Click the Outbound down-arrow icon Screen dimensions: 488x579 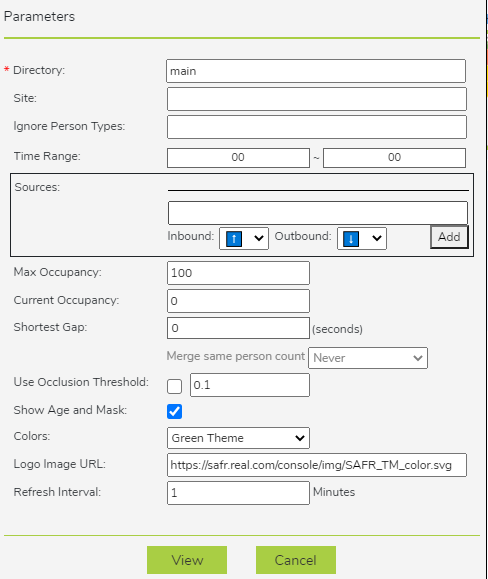[351, 239]
